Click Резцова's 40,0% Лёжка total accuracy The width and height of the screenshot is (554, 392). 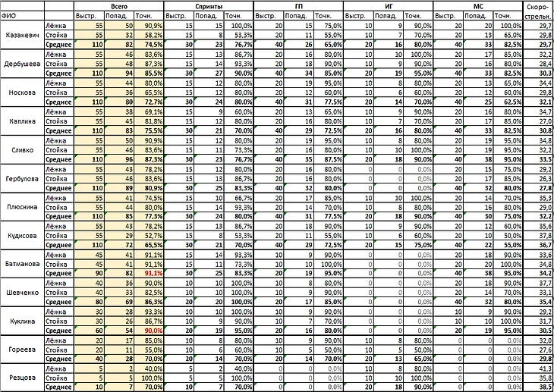(149, 368)
